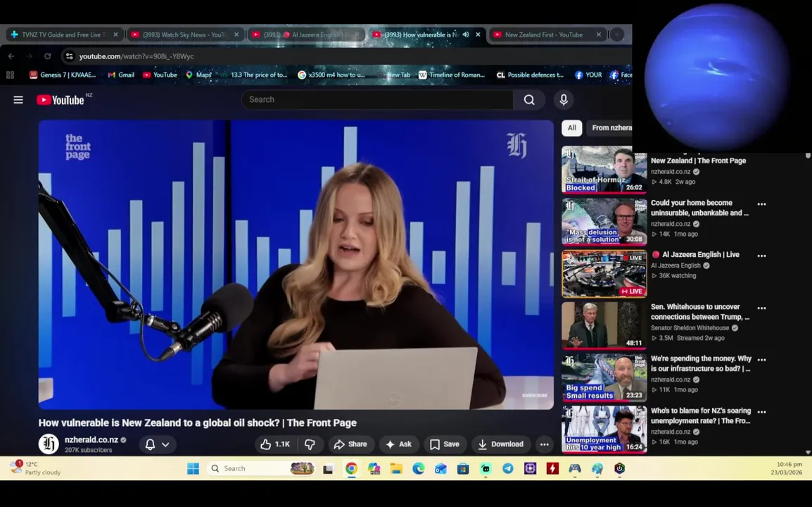
Task: Open 'Unemployment hits 10 year high' thumbnail
Action: click(x=604, y=430)
